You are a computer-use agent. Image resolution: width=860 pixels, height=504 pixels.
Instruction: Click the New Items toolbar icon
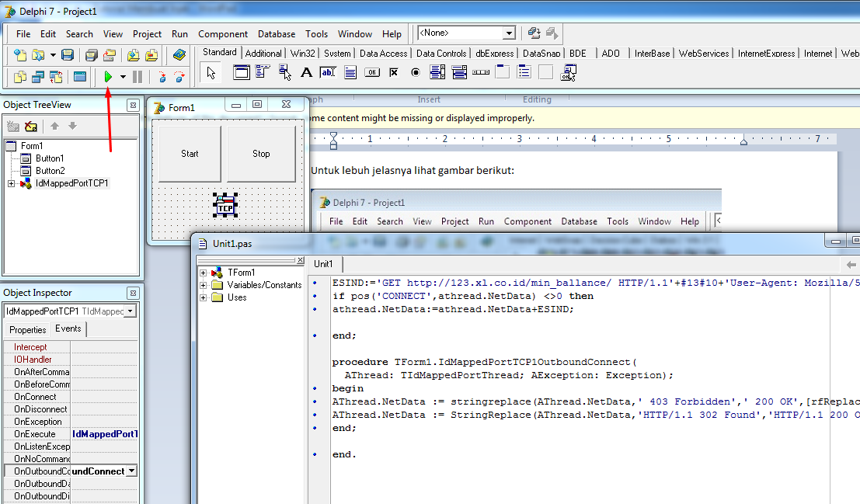tap(19, 55)
